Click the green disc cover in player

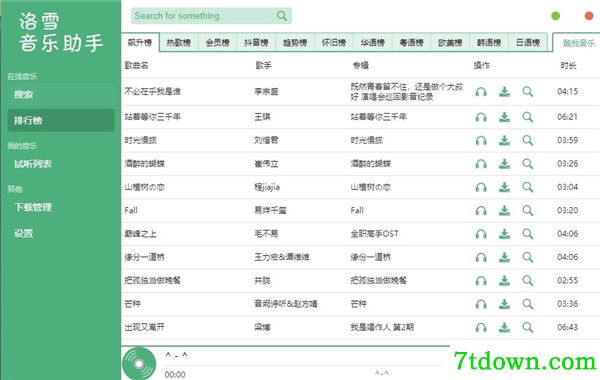139,363
